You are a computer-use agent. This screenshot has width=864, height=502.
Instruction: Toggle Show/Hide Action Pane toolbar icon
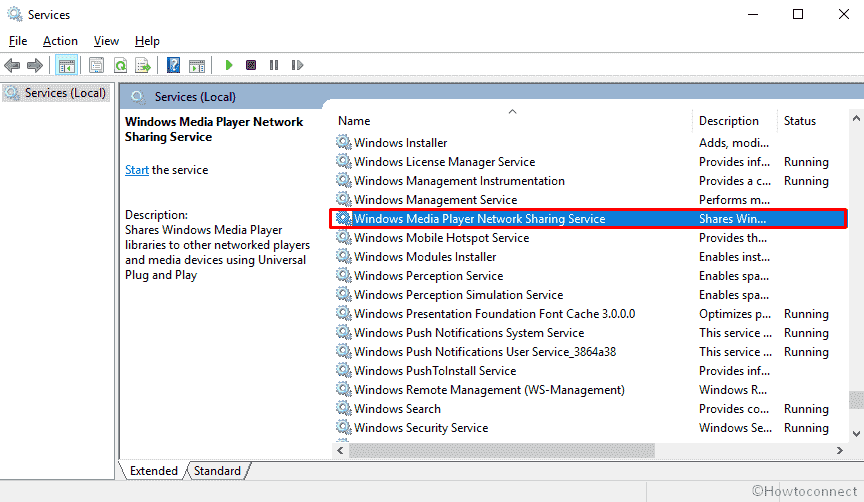[197, 66]
